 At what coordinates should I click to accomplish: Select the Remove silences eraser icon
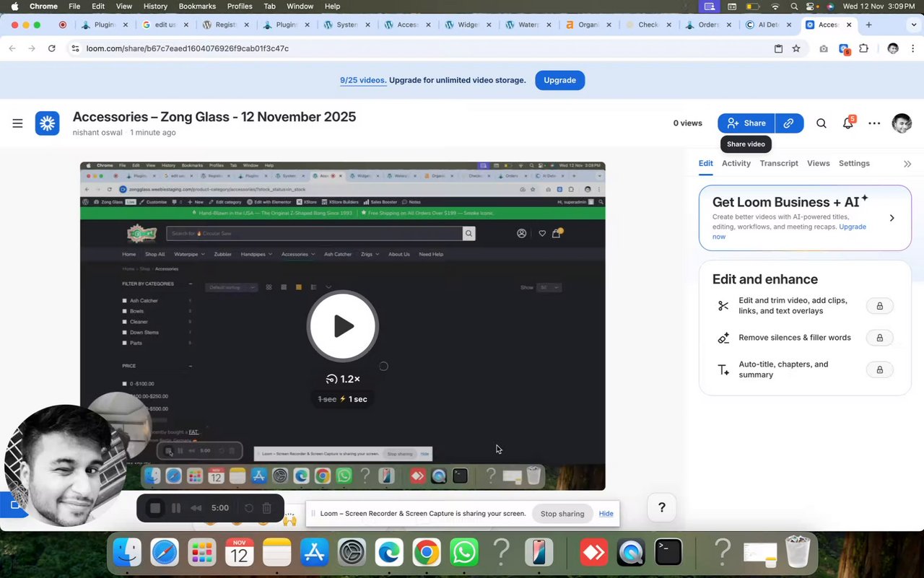point(723,338)
